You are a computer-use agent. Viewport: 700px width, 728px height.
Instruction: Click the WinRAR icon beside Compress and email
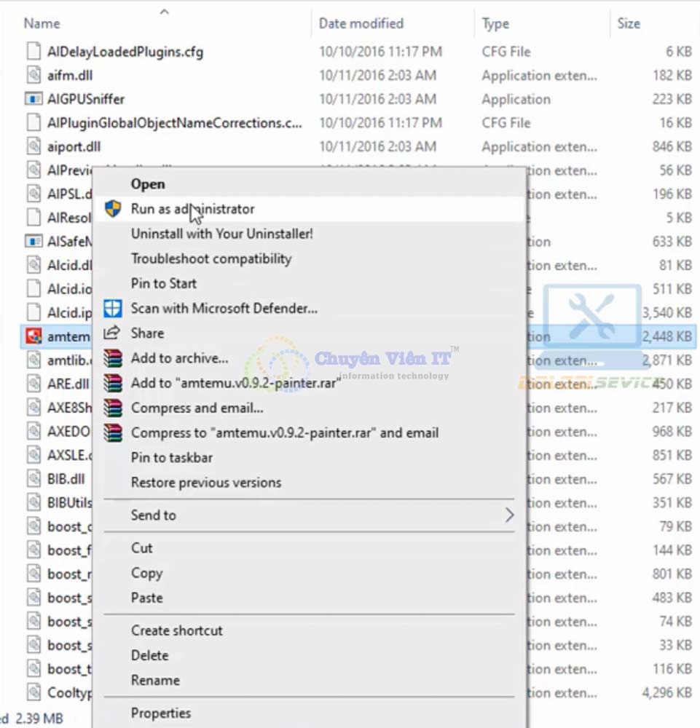pyautogui.click(x=112, y=408)
